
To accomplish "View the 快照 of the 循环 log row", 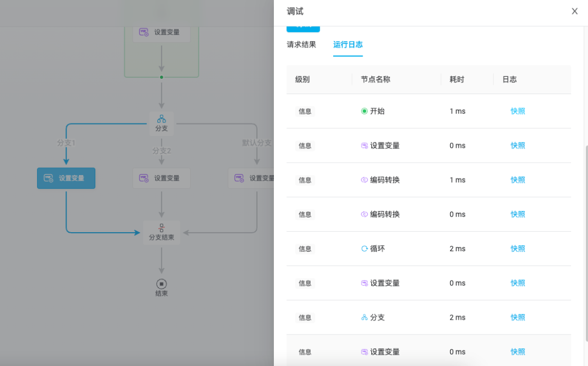I will pos(518,249).
